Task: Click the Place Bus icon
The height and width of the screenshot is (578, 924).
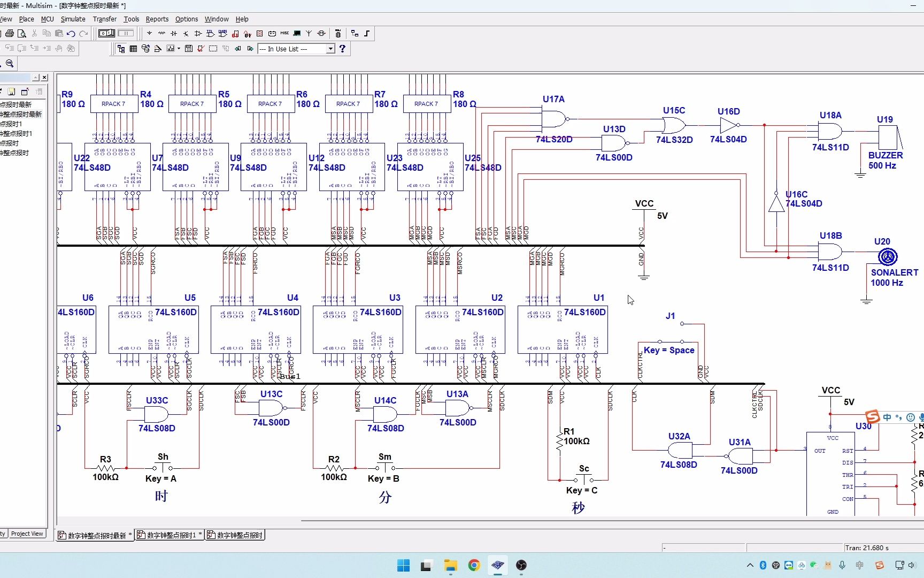Action: click(366, 33)
